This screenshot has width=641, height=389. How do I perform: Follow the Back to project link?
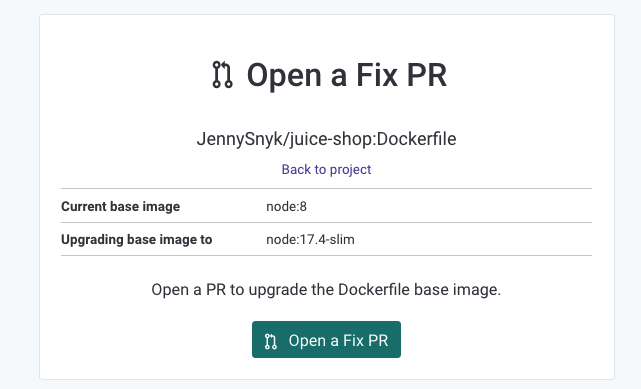326,169
